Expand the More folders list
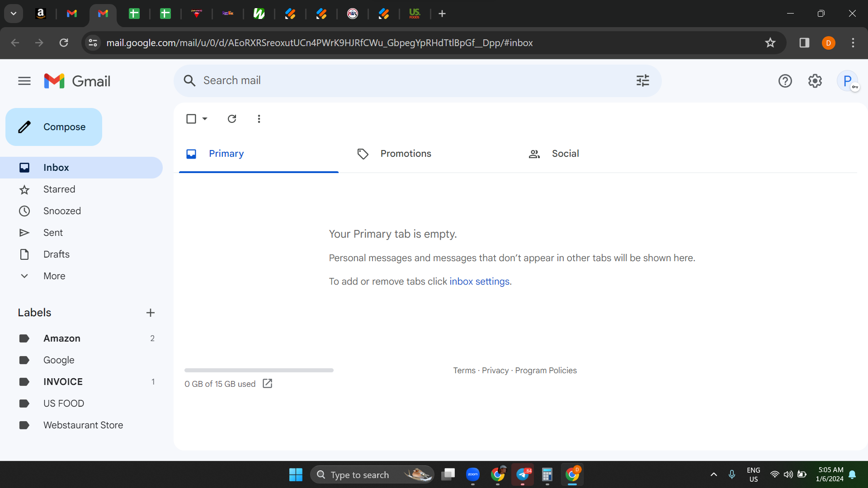This screenshot has height=488, width=868. [x=81, y=276]
